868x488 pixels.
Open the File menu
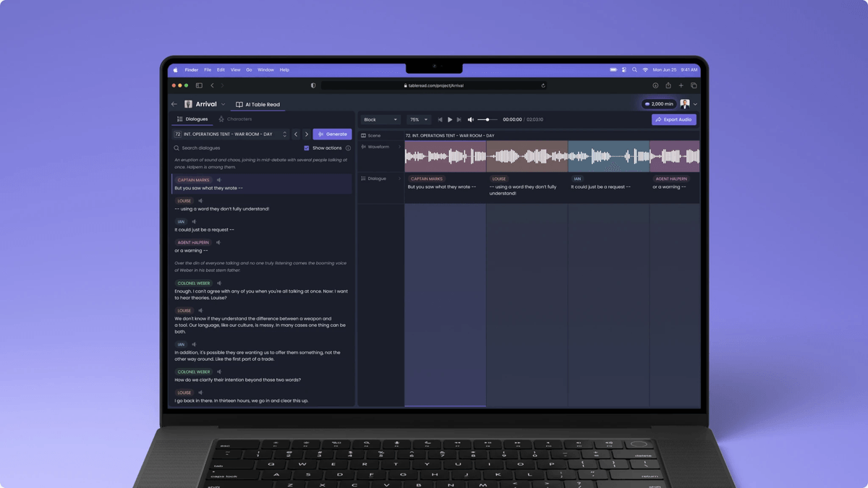pos(208,70)
